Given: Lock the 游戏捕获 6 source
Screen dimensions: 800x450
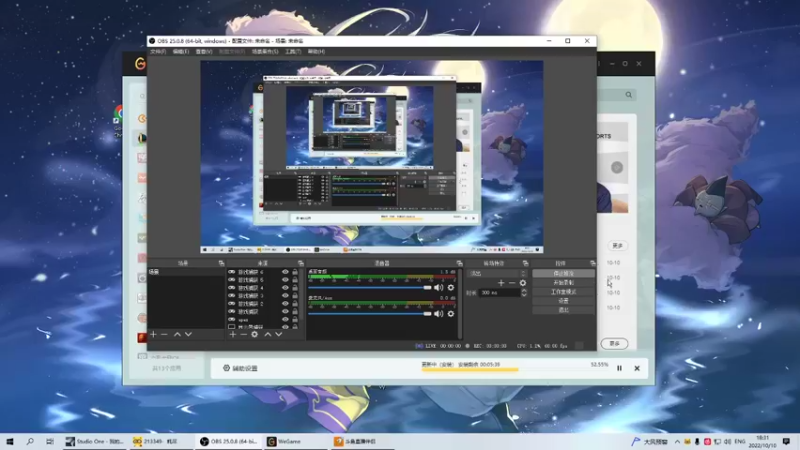Looking at the screenshot, I should 295,272.
